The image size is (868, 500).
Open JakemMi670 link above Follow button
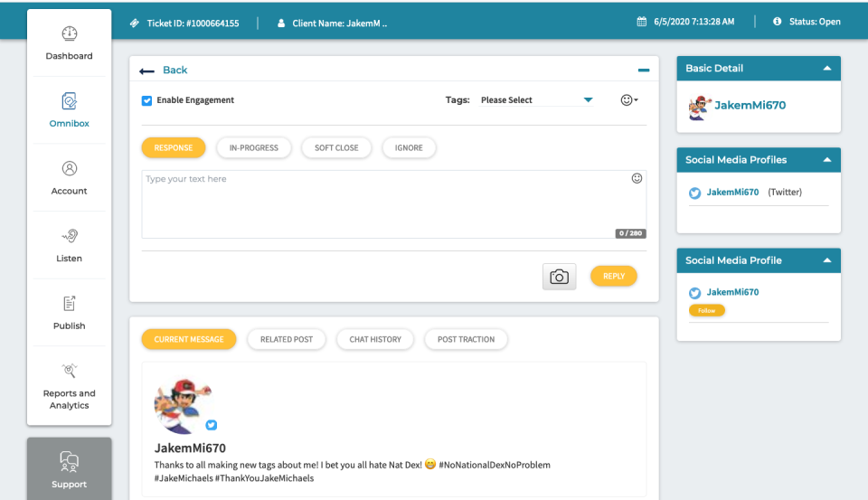732,292
